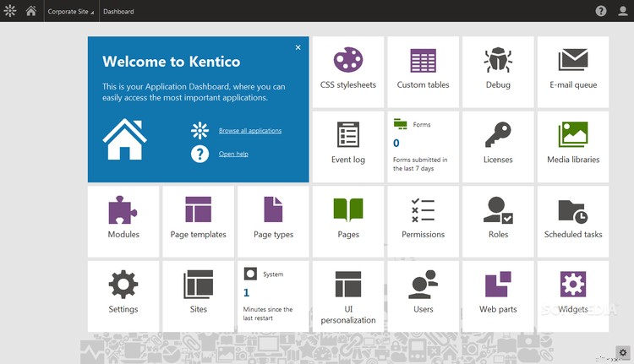Open the Forms submitted live tile

coord(423,146)
